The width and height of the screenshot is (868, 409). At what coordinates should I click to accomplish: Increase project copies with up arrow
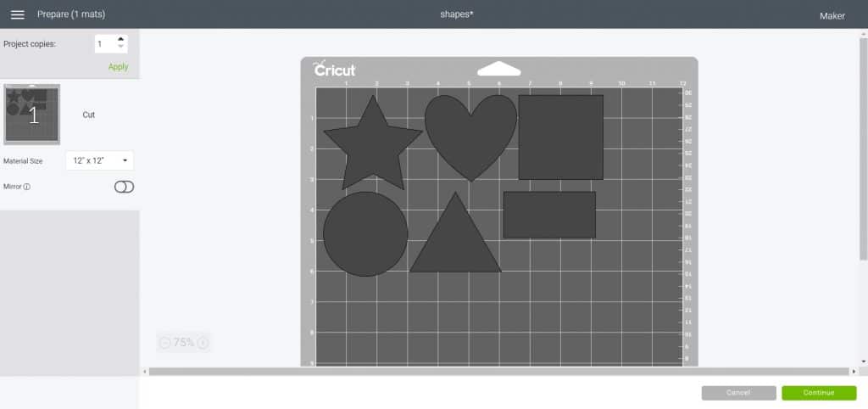coord(120,39)
